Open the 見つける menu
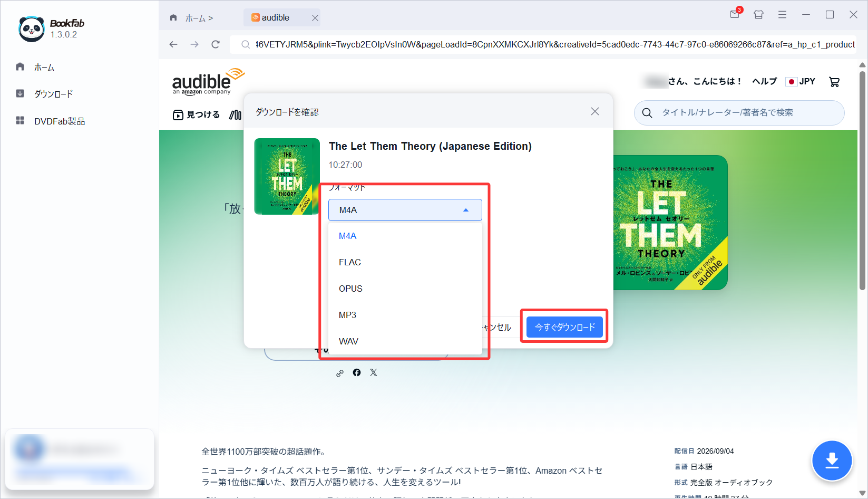 pyautogui.click(x=196, y=114)
